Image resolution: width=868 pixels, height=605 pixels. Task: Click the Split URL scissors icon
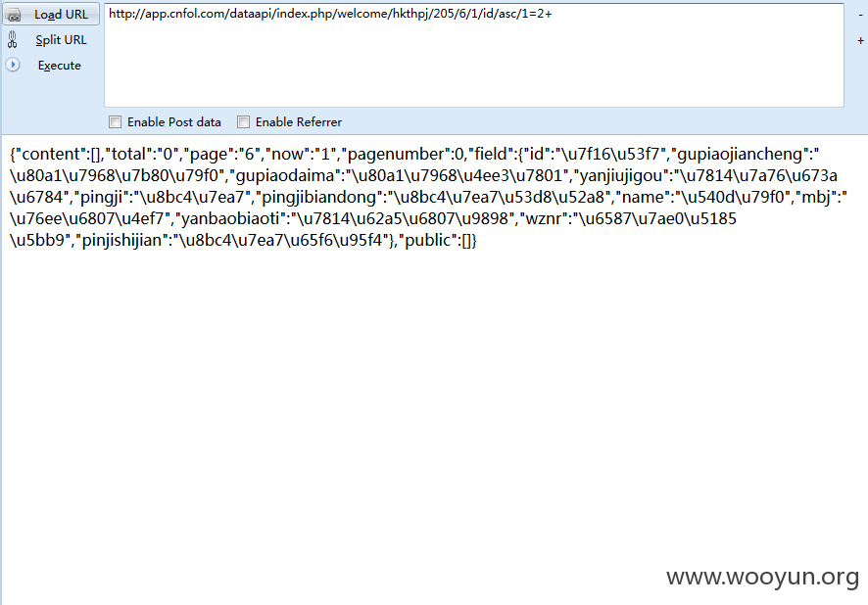12,40
